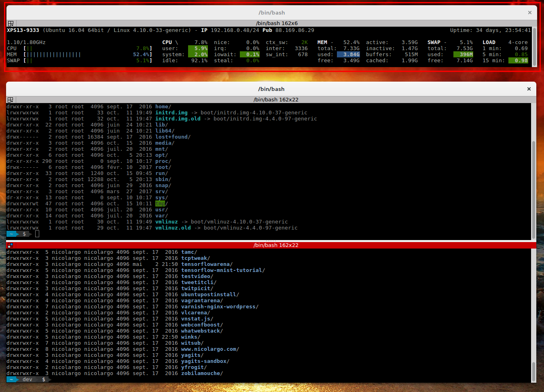This screenshot has width=544, height=392.
Task: Click the grouping icon of the middle terminal
Action: click(9, 99)
